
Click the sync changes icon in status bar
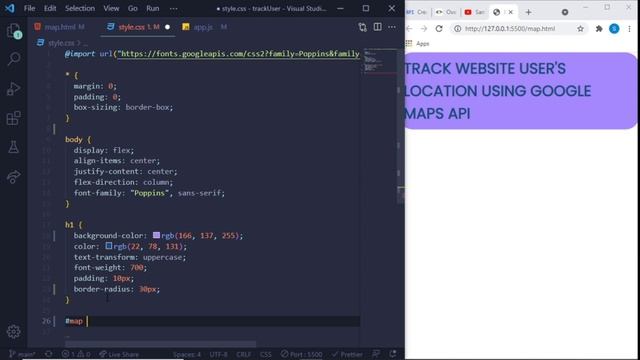tap(49, 354)
